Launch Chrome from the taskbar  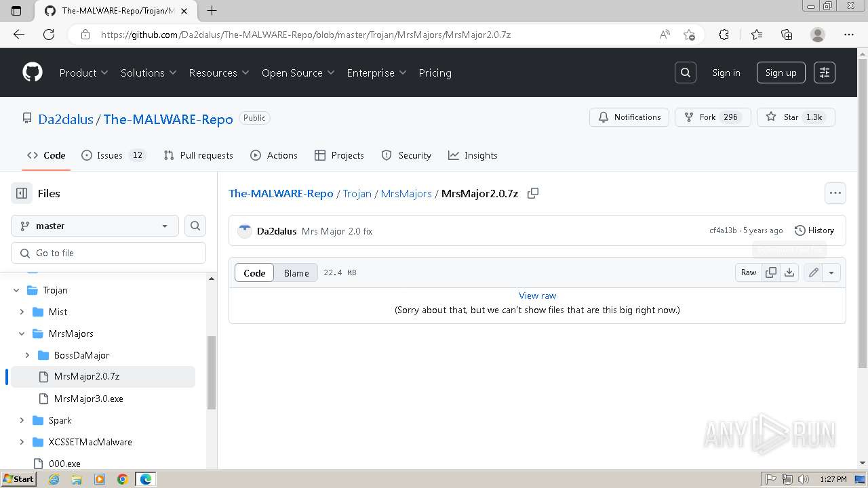pyautogui.click(x=123, y=479)
